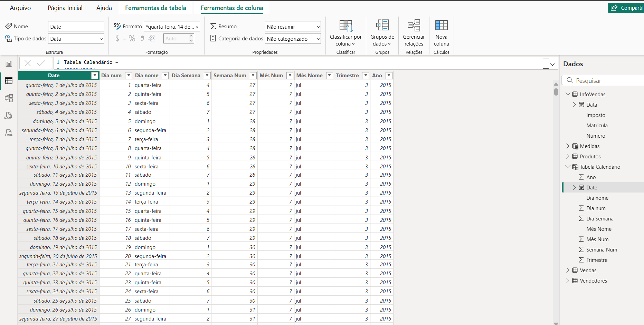The width and height of the screenshot is (644, 325).
Task: Open the Model view sidebar icon
Action: point(9,98)
